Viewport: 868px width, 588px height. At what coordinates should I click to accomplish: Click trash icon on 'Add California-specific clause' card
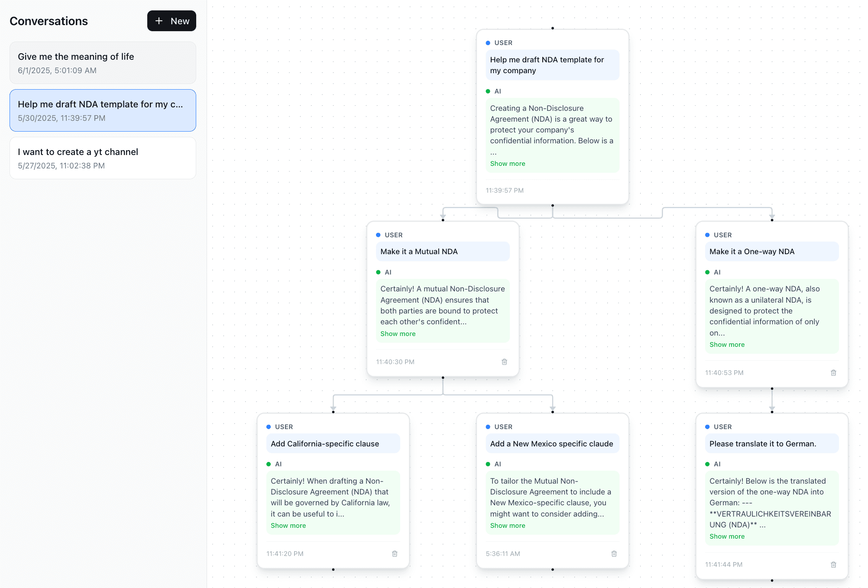click(395, 553)
